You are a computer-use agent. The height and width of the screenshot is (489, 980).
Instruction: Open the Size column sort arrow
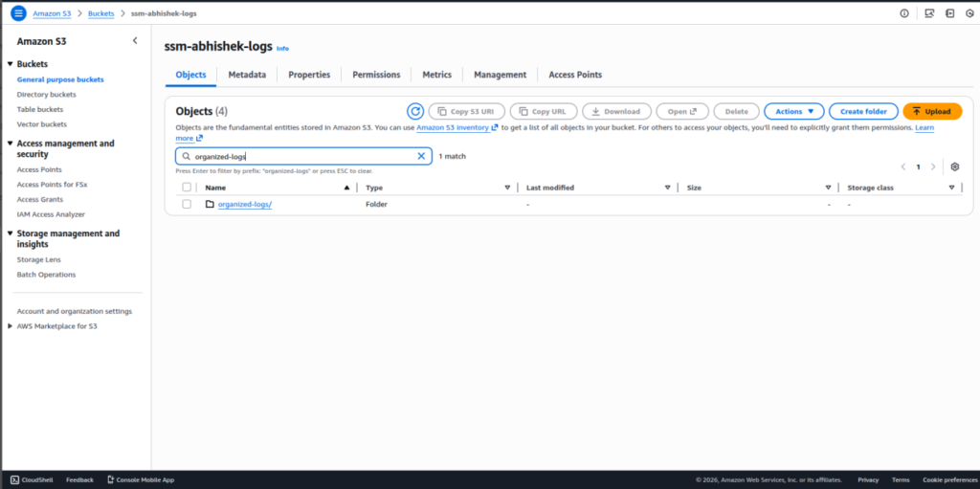(x=828, y=188)
